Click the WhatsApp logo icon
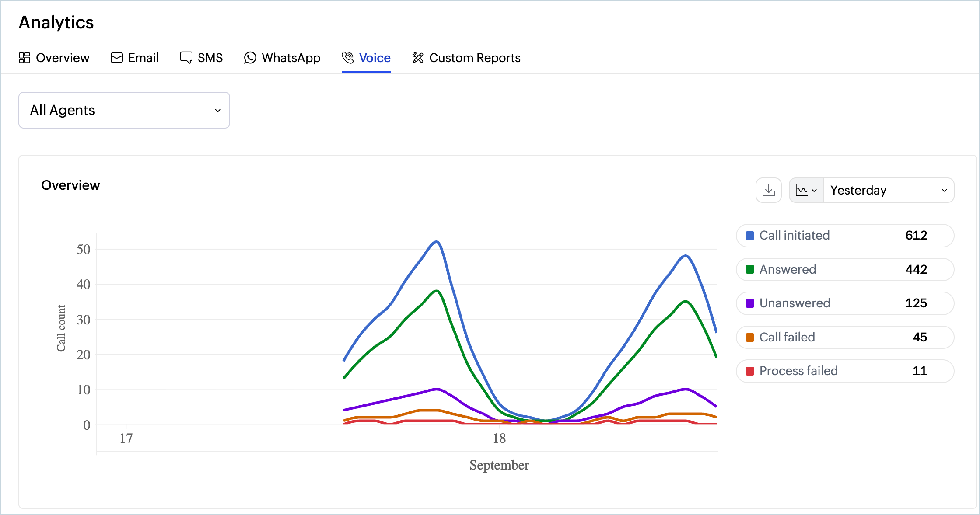This screenshot has width=980, height=515. (250, 58)
